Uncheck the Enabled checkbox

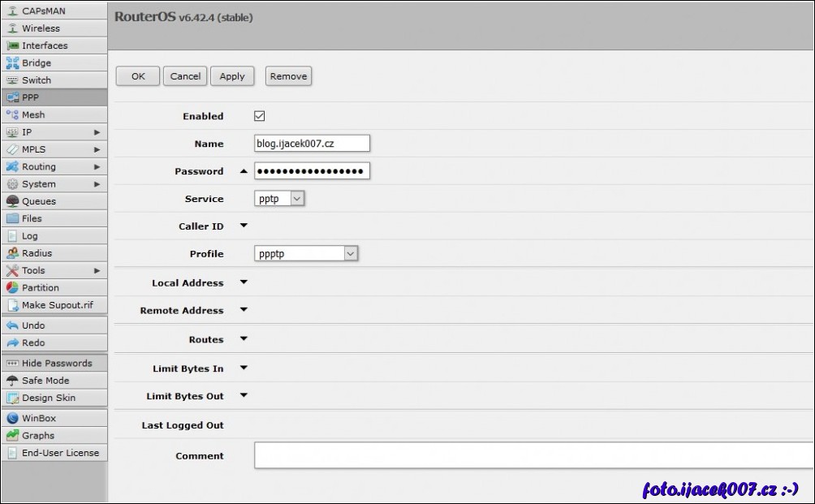(260, 116)
